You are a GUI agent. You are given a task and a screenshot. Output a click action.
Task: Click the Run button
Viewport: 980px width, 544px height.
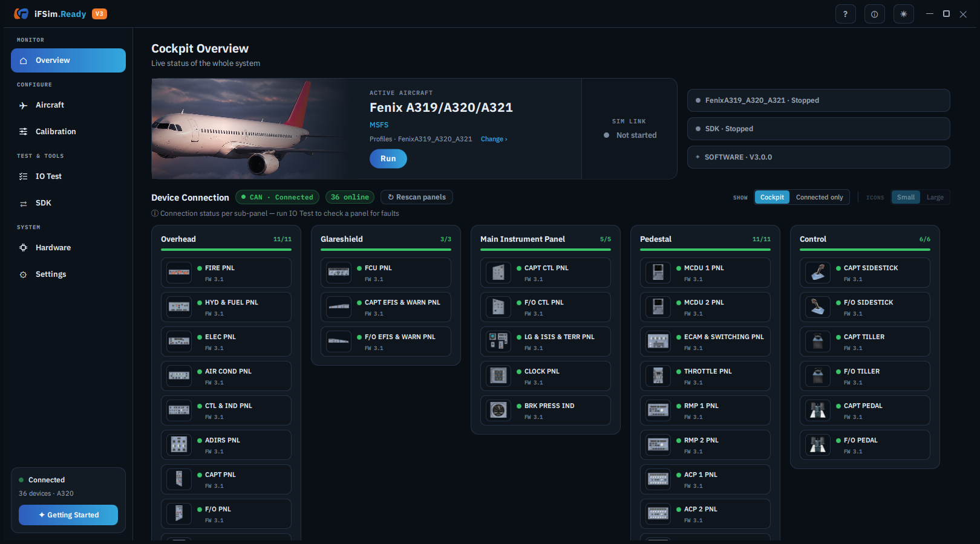(388, 158)
